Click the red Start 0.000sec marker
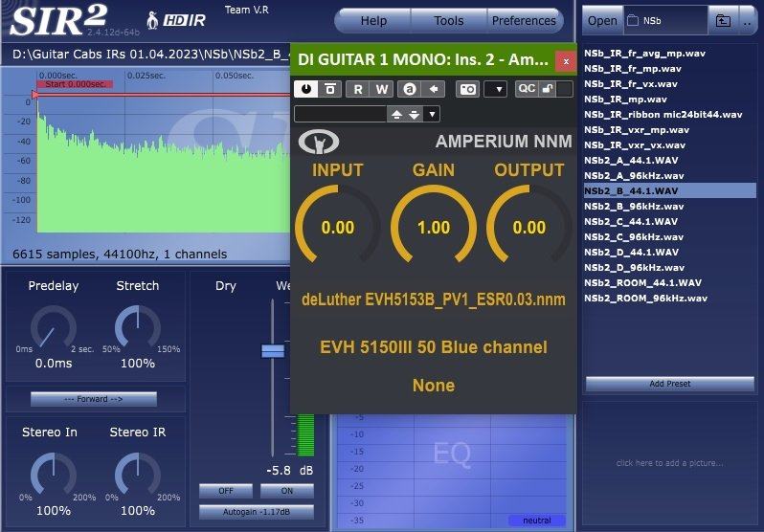The image size is (764, 532). [x=76, y=84]
